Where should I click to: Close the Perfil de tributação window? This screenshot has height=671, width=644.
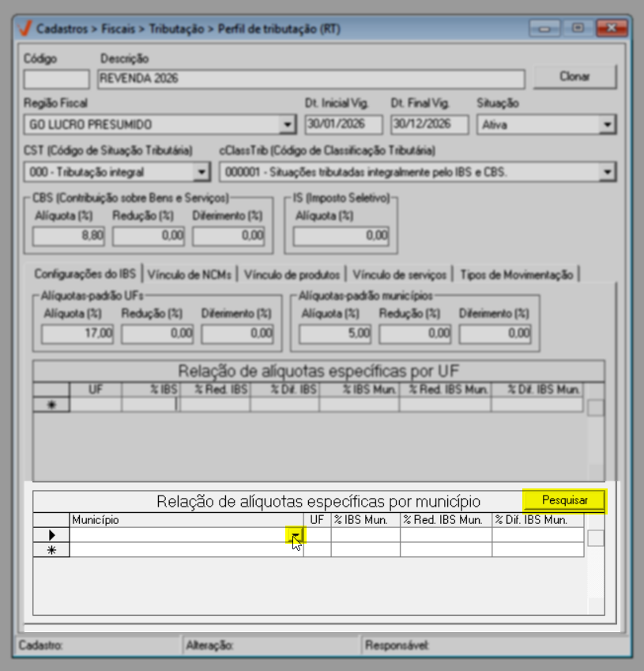(612, 28)
